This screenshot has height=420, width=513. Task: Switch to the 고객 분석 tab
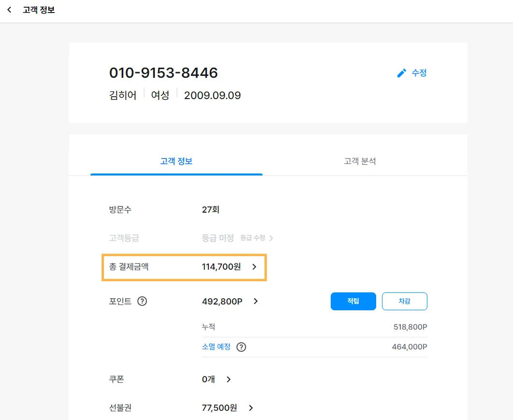pos(360,161)
